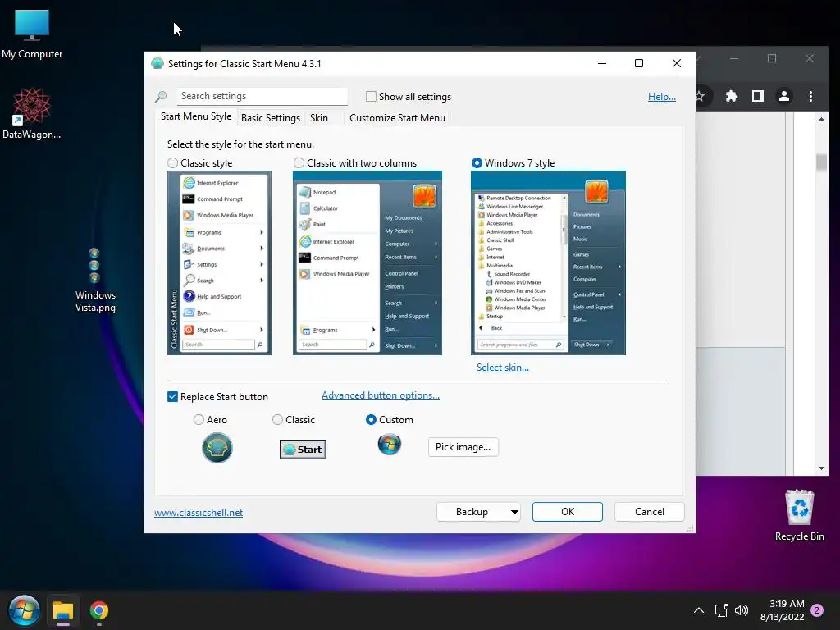Click the Classic Start button preview image

[x=303, y=450]
